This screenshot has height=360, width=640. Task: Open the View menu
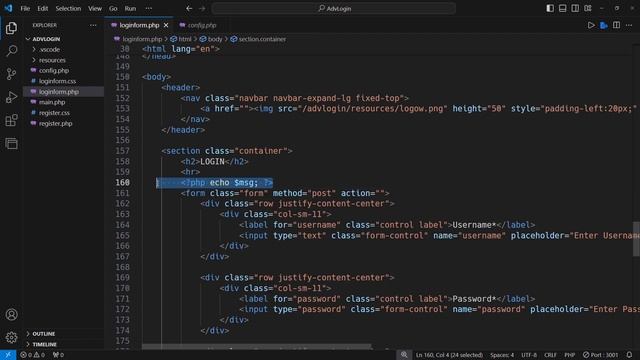[x=95, y=8]
